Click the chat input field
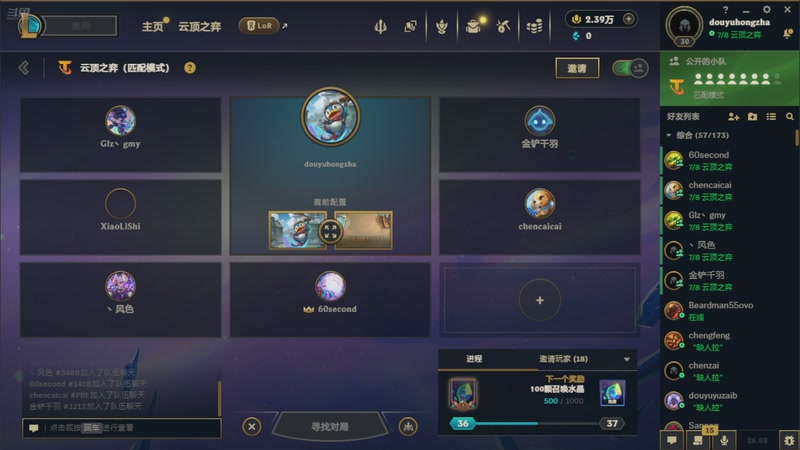 click(121, 428)
